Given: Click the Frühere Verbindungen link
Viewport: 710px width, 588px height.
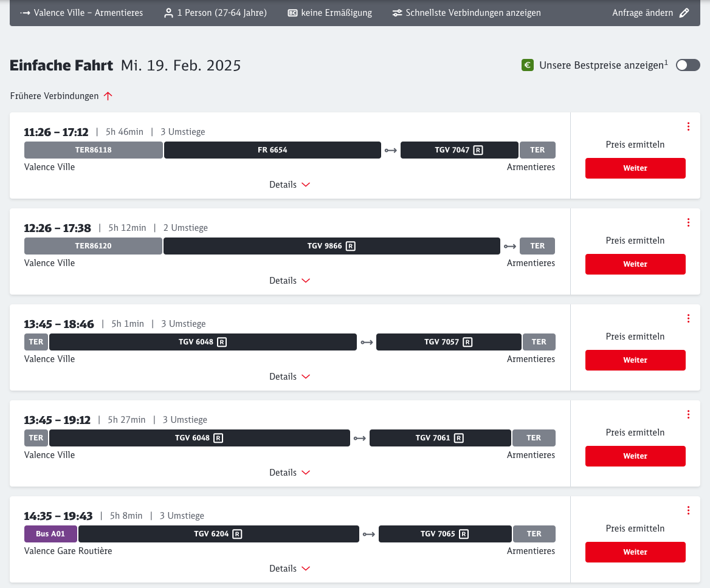Looking at the screenshot, I should click(54, 96).
